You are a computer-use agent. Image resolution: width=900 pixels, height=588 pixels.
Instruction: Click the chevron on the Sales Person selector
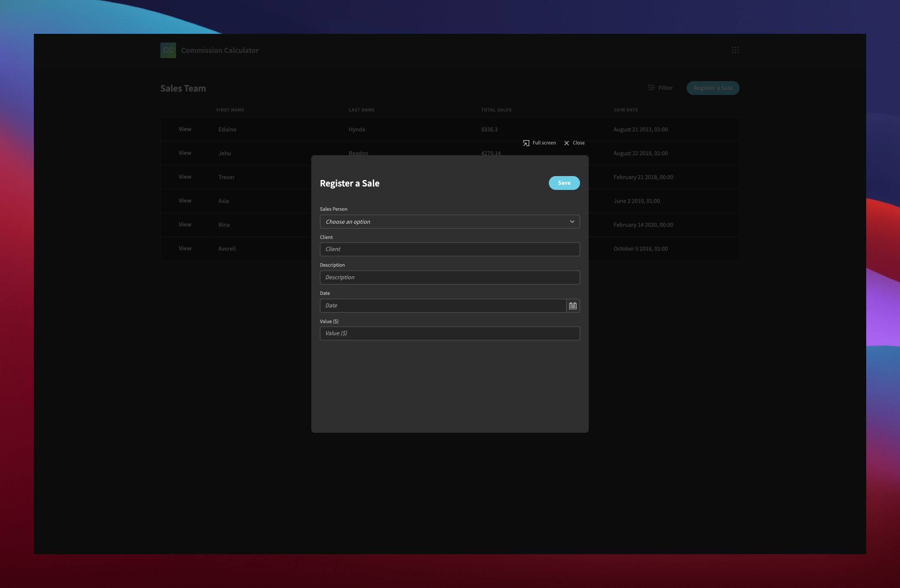pyautogui.click(x=571, y=222)
